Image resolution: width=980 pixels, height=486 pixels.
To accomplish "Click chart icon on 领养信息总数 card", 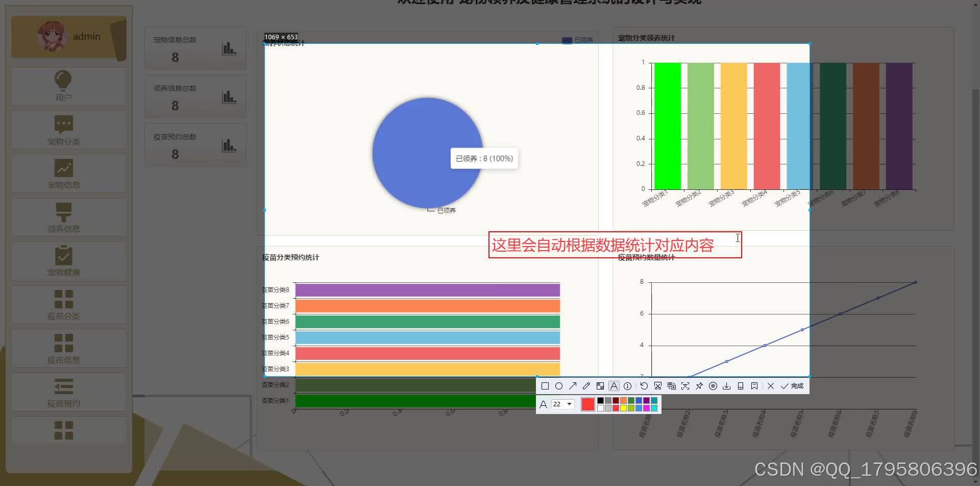I will point(229,96).
